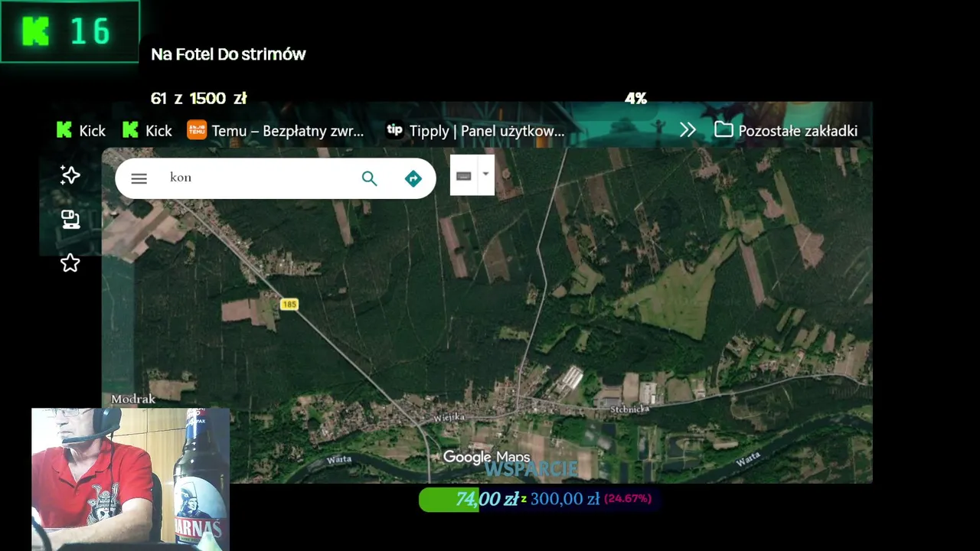This screenshot has width=980, height=551.
Task: Focus the Maps search field containing "kon"
Action: tap(260, 178)
